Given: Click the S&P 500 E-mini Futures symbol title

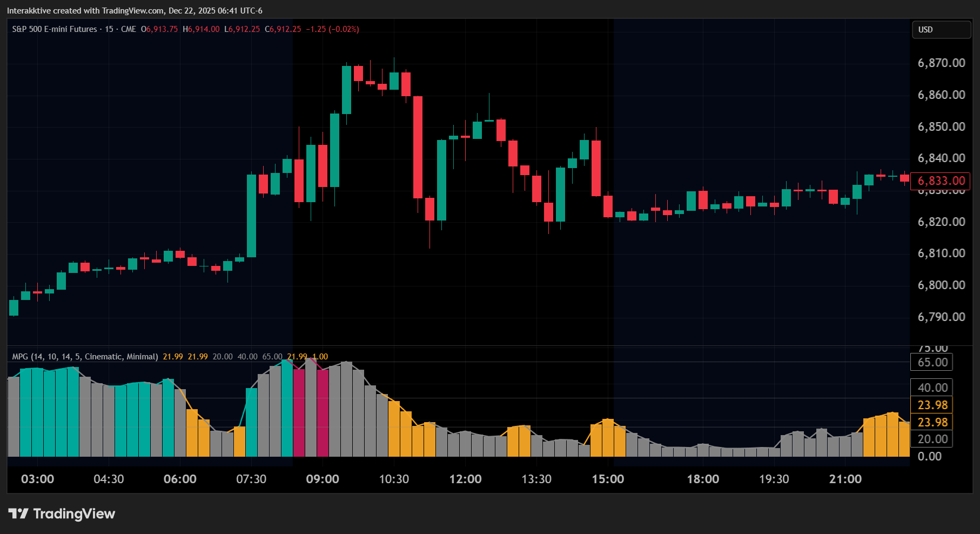Looking at the screenshot, I should coord(55,29).
